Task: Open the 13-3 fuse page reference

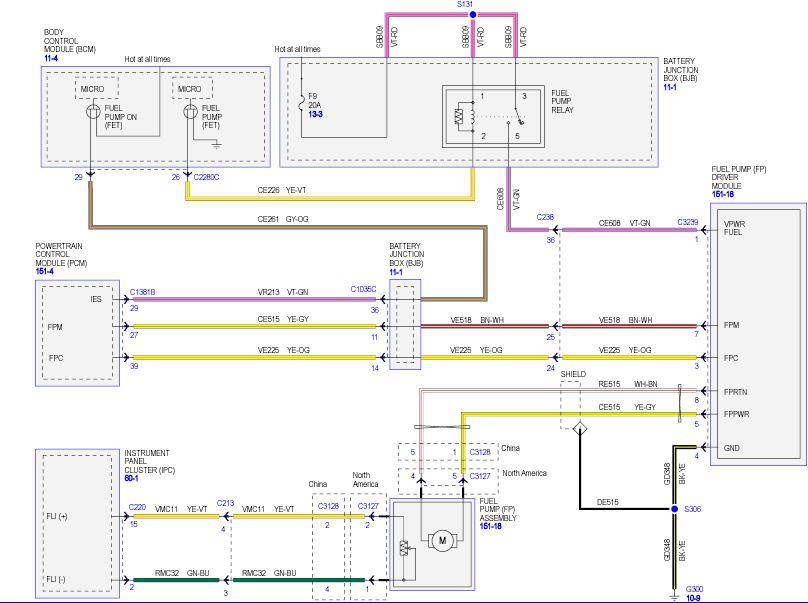Action: click(x=315, y=114)
